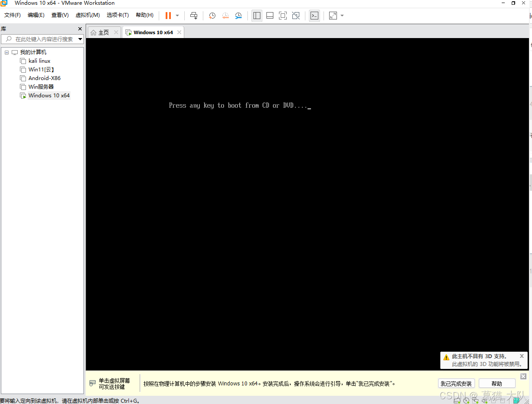Viewport: 532px width, 404px height.
Task: Open the 查看(V) menu
Action: point(60,15)
